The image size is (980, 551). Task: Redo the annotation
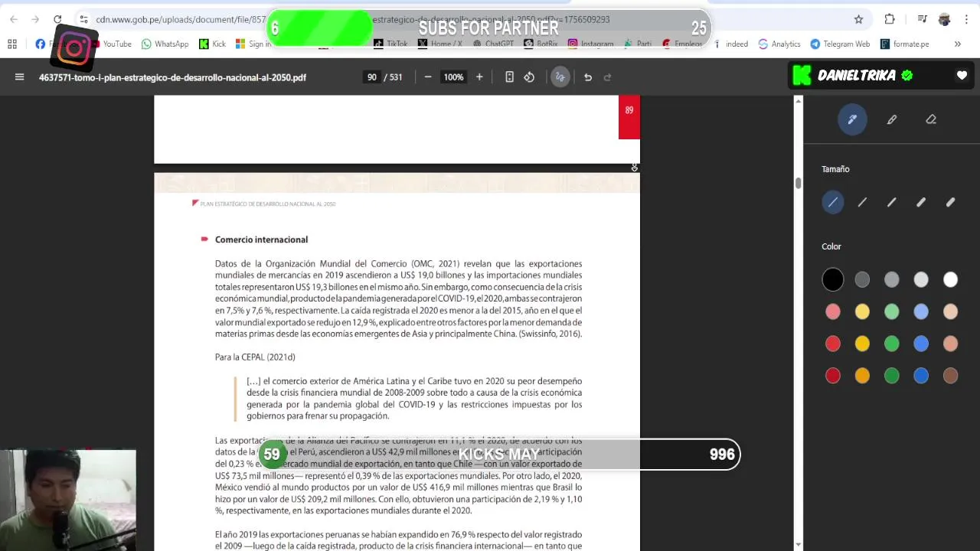tap(608, 77)
